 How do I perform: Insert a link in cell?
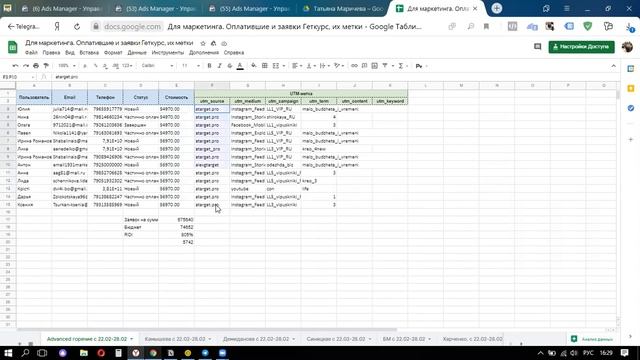point(354,66)
